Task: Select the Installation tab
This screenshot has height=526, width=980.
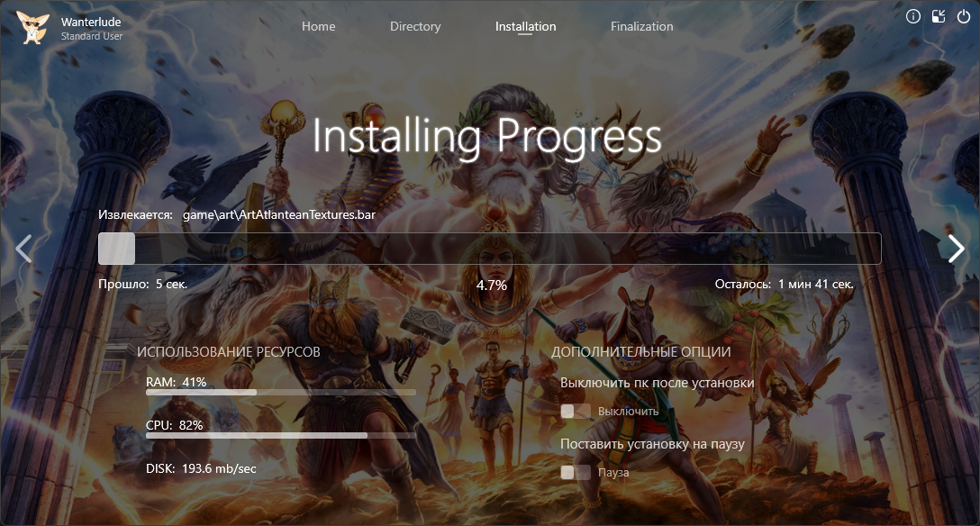Action: [525, 26]
